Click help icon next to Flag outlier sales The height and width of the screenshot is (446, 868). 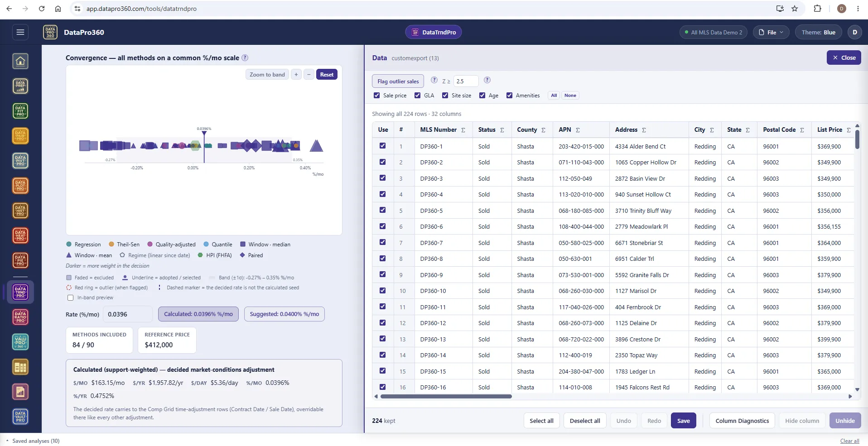[x=434, y=80]
